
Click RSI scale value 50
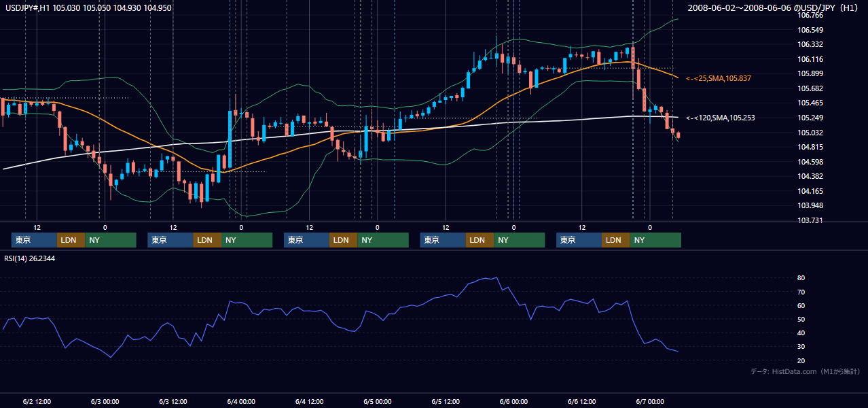click(x=801, y=319)
